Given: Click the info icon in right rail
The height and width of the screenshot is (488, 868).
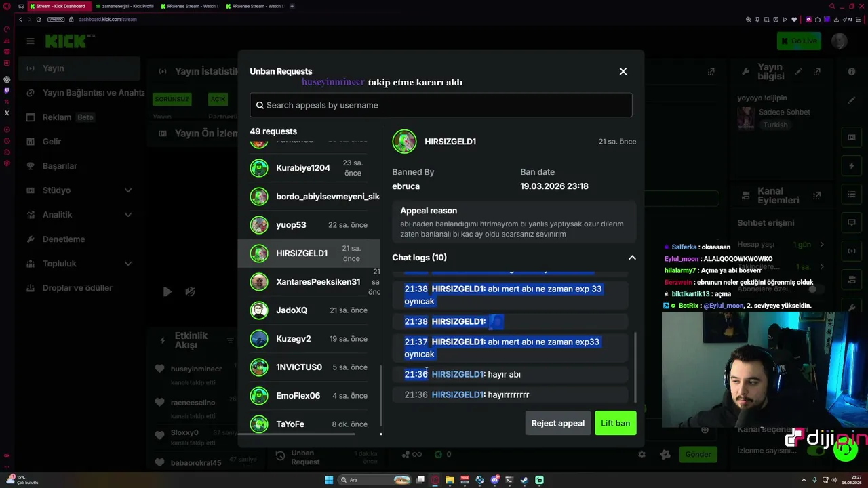Looking at the screenshot, I should (x=852, y=71).
